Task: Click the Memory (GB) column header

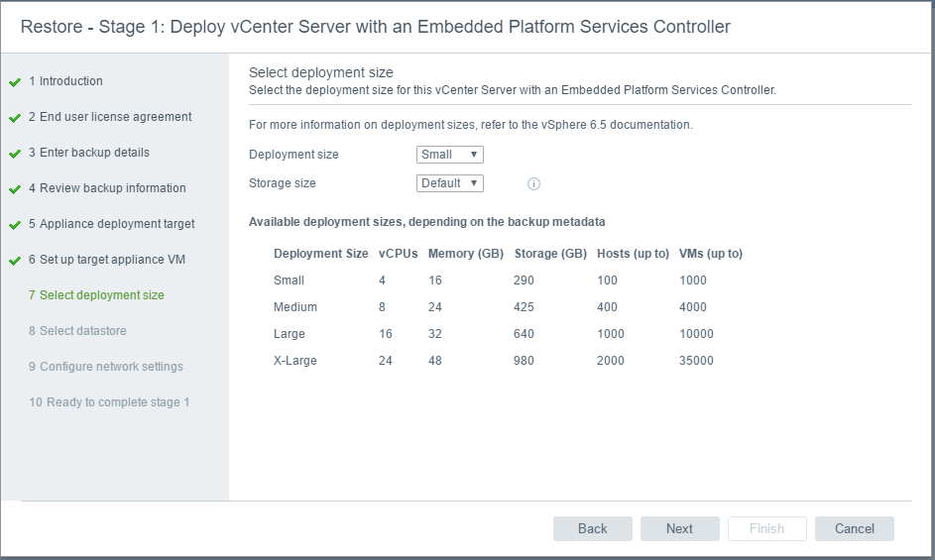Action: coord(466,254)
